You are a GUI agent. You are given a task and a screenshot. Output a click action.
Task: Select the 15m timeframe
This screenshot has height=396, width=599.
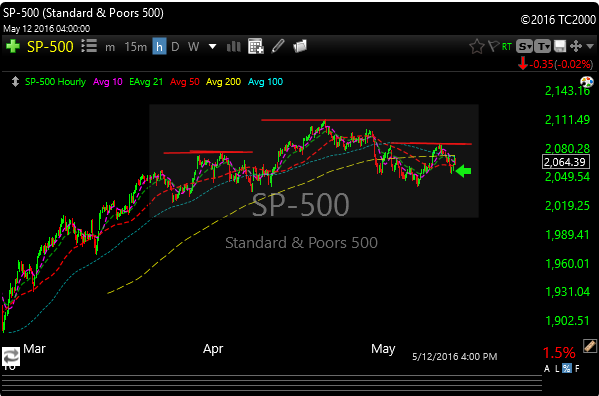pos(135,47)
